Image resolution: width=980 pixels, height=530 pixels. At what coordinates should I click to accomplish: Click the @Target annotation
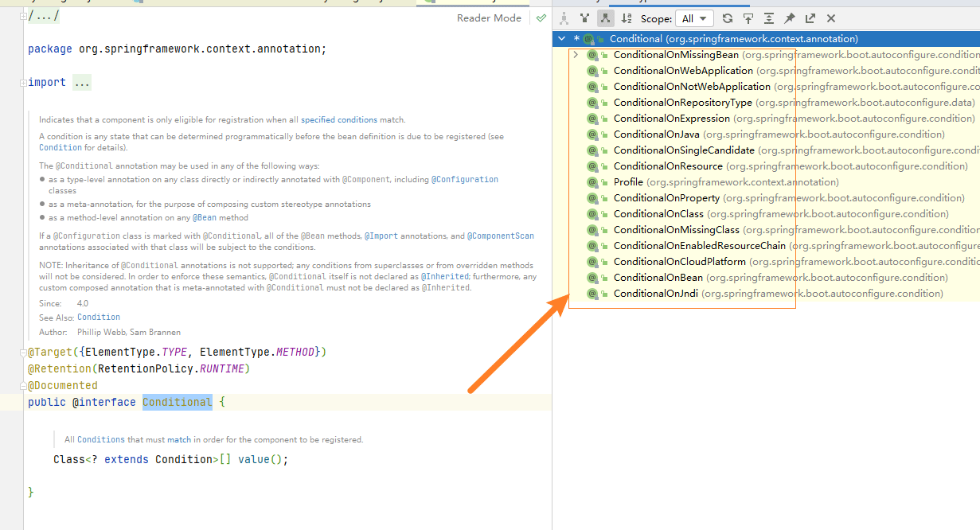pos(50,352)
